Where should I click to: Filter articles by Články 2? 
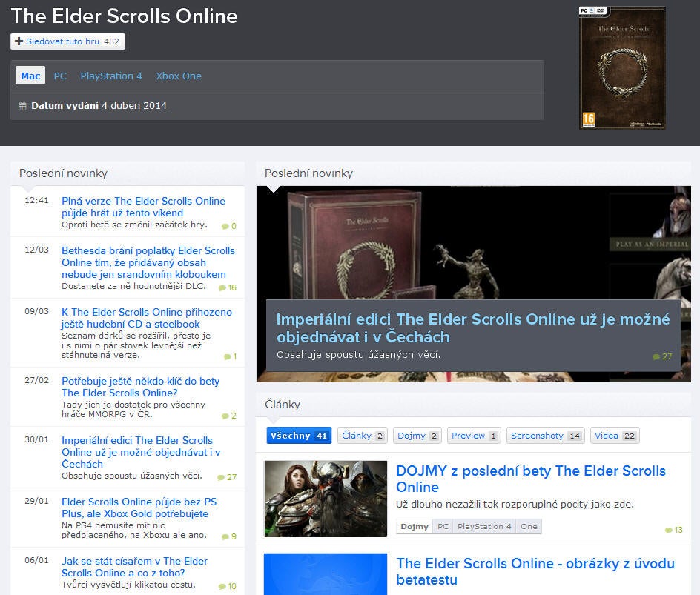pos(363,436)
